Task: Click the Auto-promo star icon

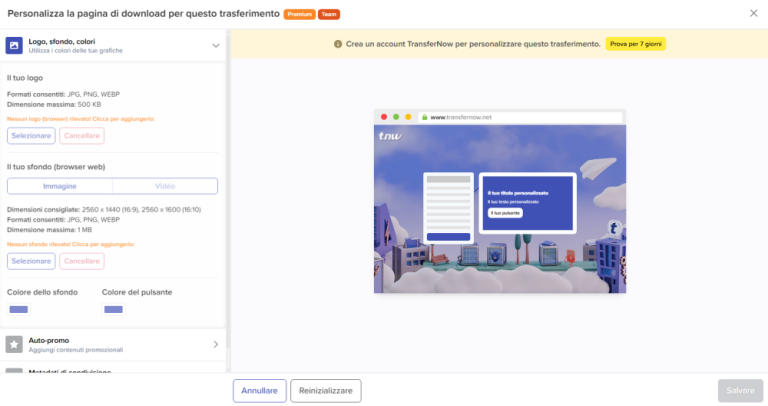Action: tap(14, 344)
